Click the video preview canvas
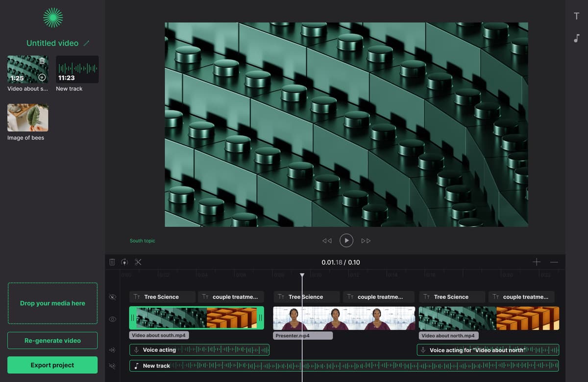The height and width of the screenshot is (382, 588). click(x=346, y=125)
